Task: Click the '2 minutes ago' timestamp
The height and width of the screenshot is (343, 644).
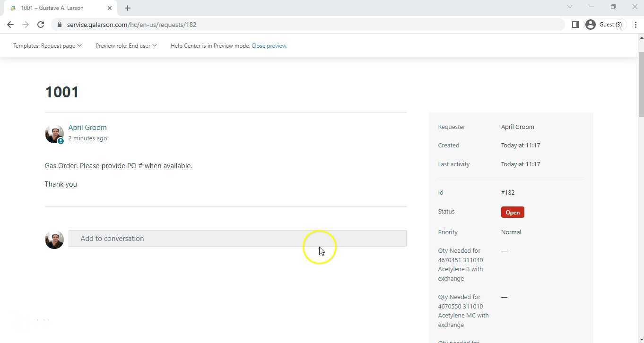Action: (x=87, y=138)
